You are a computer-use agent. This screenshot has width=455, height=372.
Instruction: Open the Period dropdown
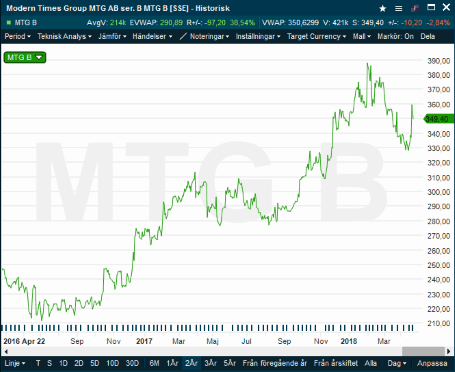(x=18, y=36)
